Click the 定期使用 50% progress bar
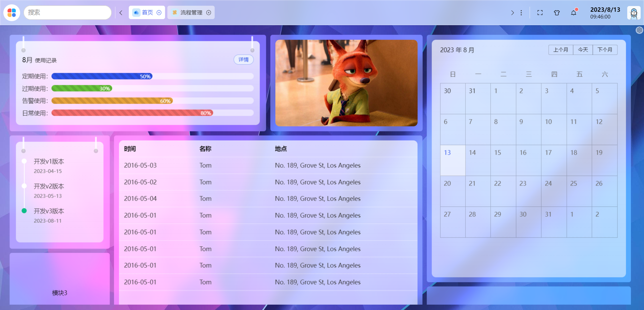644x310 pixels. pyautogui.click(x=153, y=76)
